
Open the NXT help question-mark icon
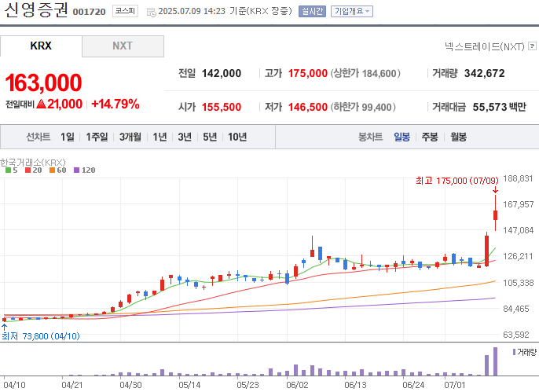pos(532,46)
